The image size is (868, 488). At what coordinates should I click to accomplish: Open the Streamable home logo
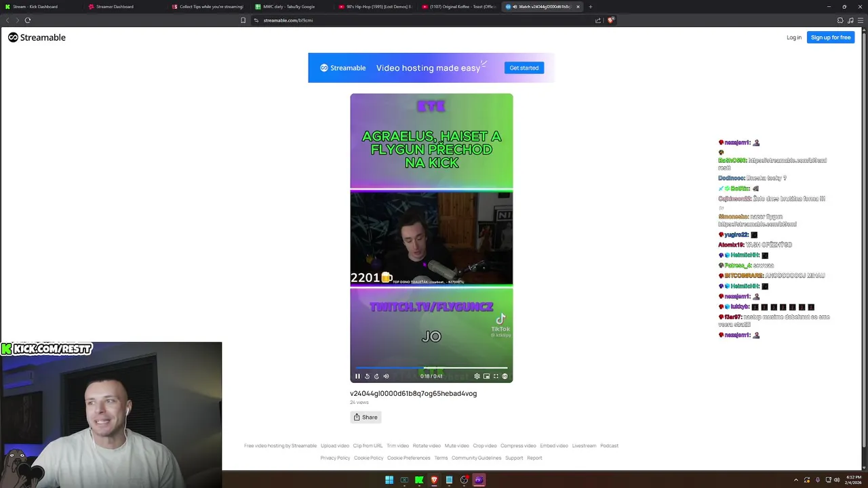(37, 37)
